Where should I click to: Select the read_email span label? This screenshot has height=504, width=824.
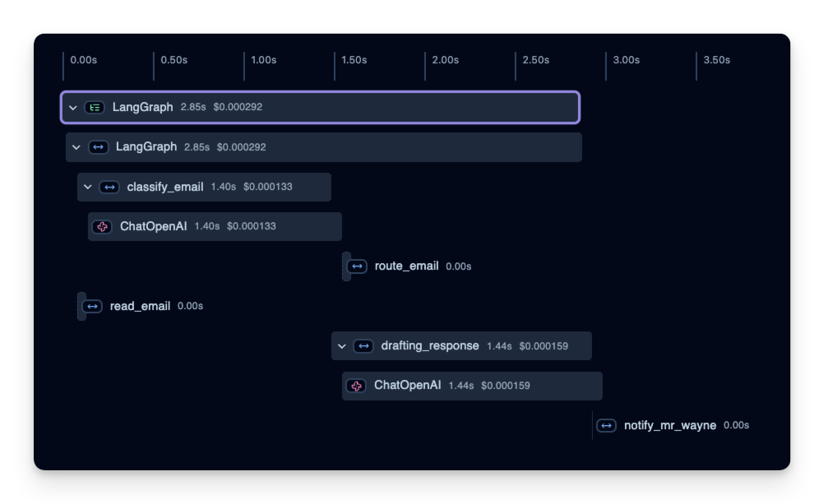coord(140,306)
